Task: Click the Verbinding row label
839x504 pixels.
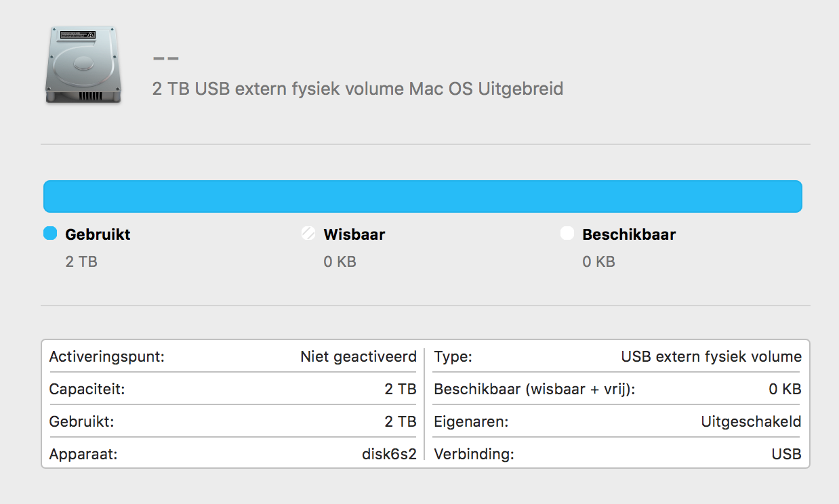Action: [x=474, y=455]
